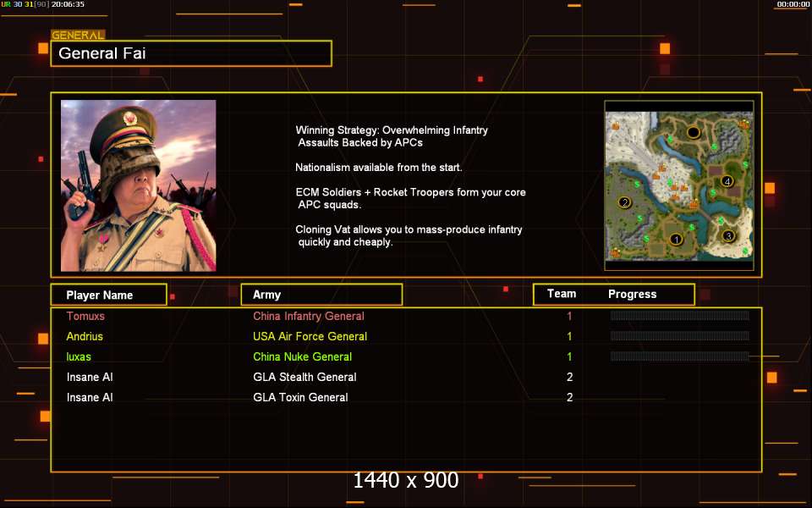Click the General Fai portrait image
This screenshot has height=508, width=812.
(138, 185)
